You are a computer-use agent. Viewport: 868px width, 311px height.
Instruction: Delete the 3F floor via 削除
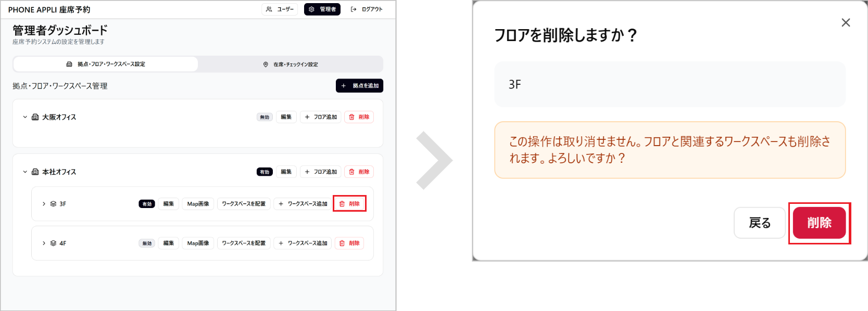tap(349, 204)
